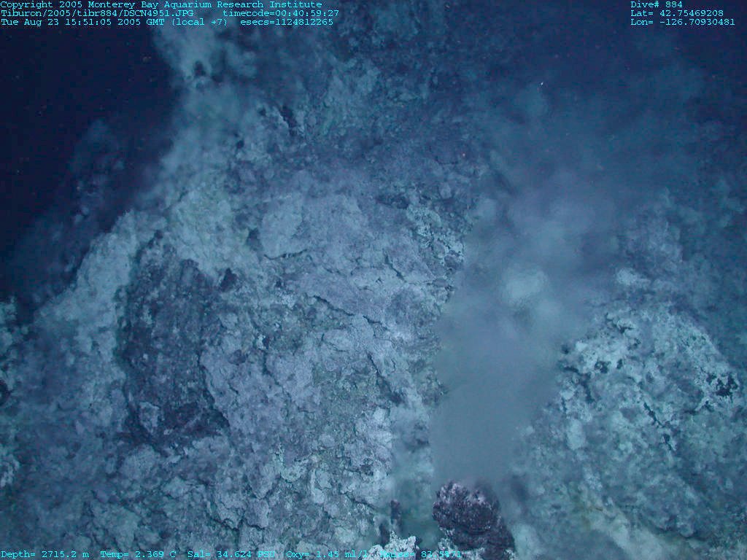Click the file path 'Tiburon/2005/tibr884/DSCN4951.JPG'
The height and width of the screenshot is (560, 747).
click(97, 13)
